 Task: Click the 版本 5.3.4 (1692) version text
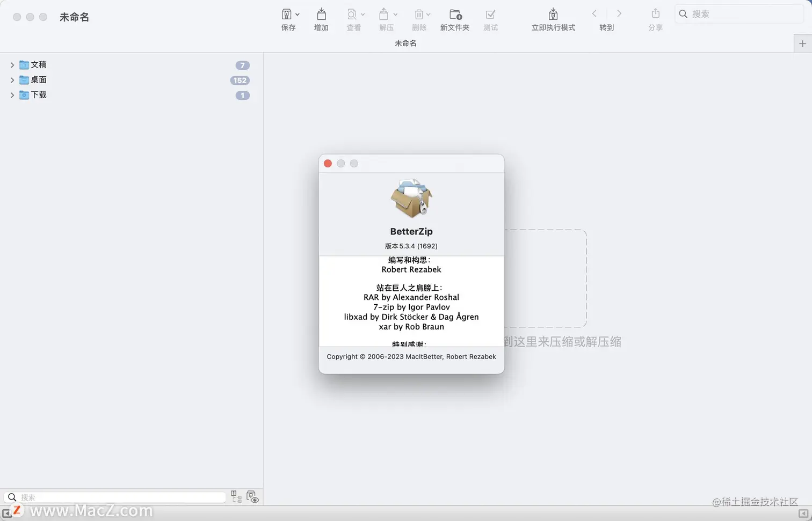[x=411, y=246]
